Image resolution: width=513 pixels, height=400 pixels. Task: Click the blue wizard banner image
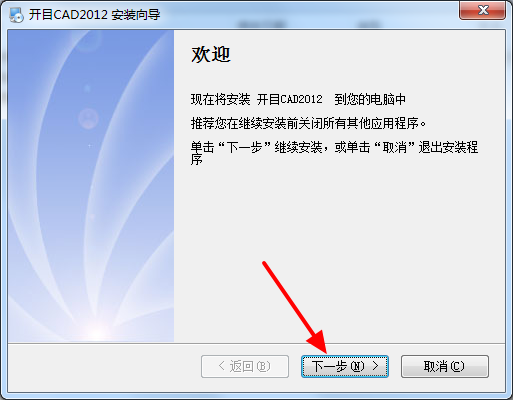[x=91, y=186]
